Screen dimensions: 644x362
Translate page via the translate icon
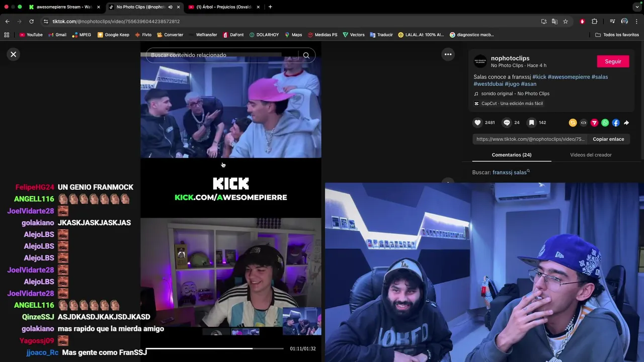point(554,22)
